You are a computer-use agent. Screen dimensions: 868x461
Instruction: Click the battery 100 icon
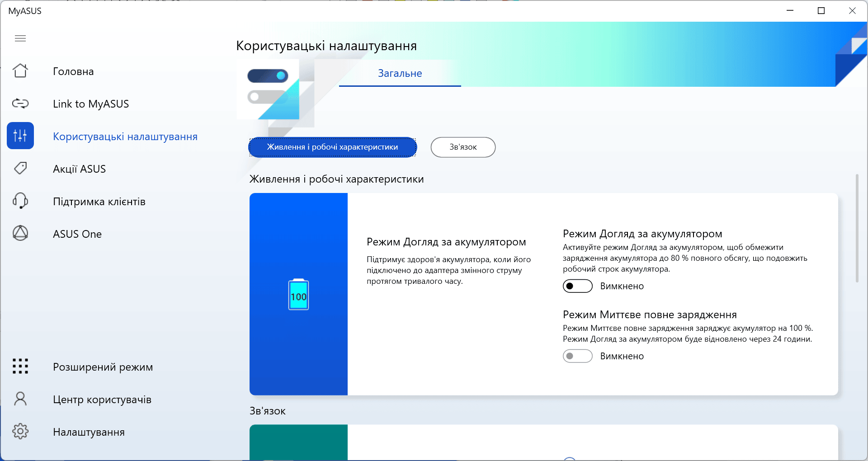[298, 294]
